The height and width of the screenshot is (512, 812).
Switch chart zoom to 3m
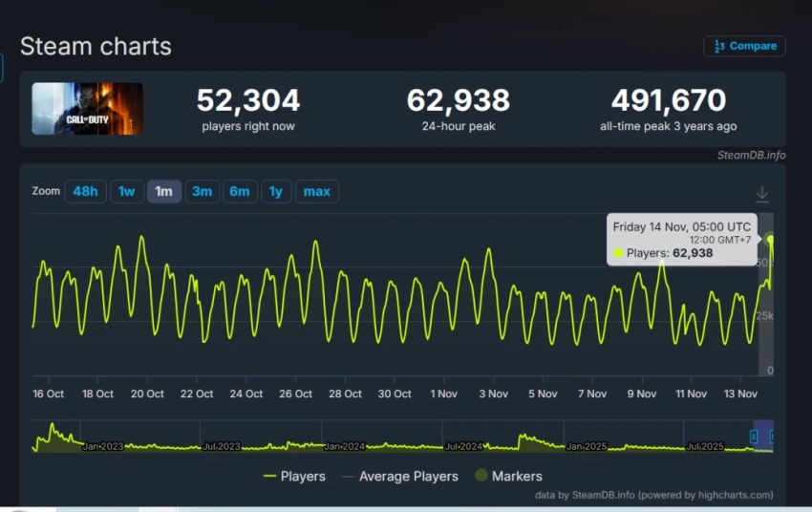202,192
